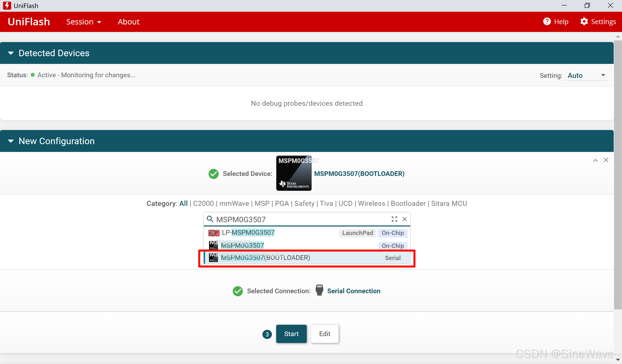Click the MSPM0G3507 On-Chip chip icon
Viewport: 622px width, 364px height.
tap(213, 245)
